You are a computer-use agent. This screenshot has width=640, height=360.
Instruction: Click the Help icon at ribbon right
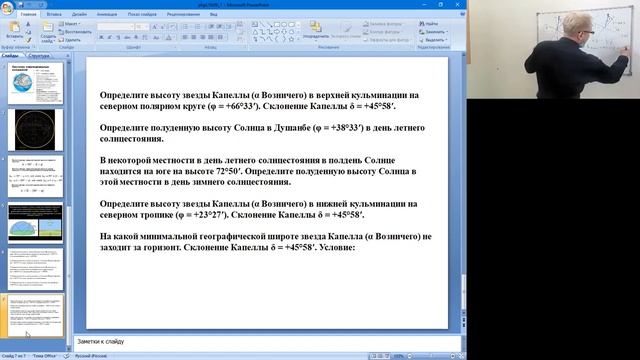[x=462, y=14]
